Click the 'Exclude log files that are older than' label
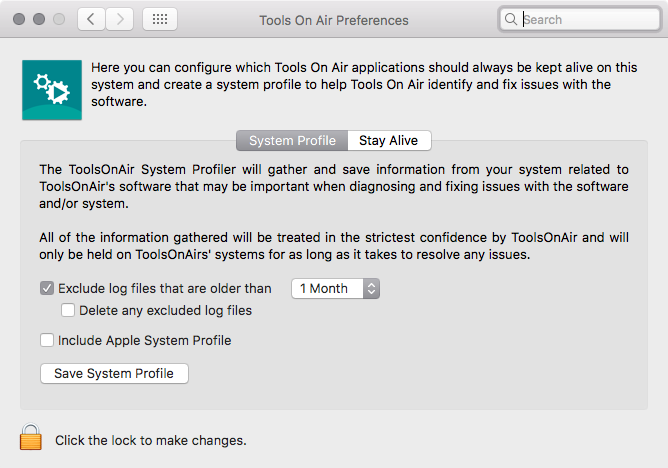 tap(164, 288)
